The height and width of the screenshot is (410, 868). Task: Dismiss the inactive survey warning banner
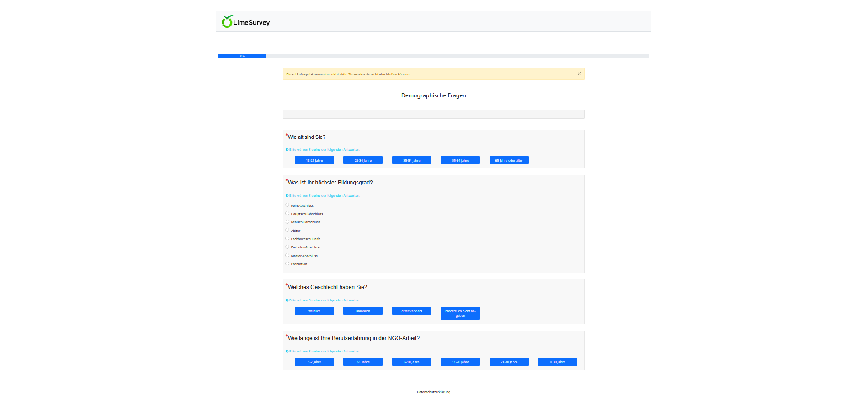pyautogui.click(x=579, y=74)
